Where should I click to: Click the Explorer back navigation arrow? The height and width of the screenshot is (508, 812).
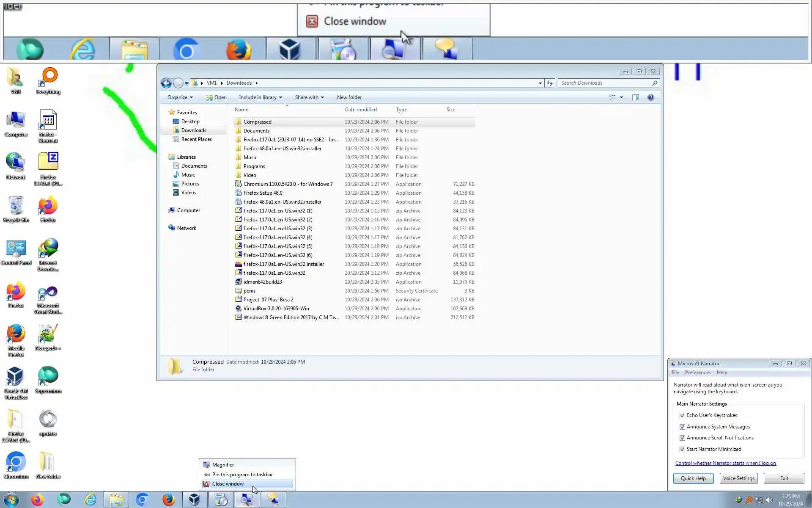(x=166, y=83)
